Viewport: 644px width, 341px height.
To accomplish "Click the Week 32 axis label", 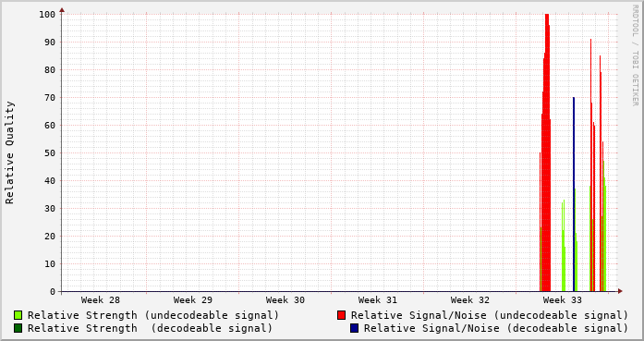I will coord(470,300).
